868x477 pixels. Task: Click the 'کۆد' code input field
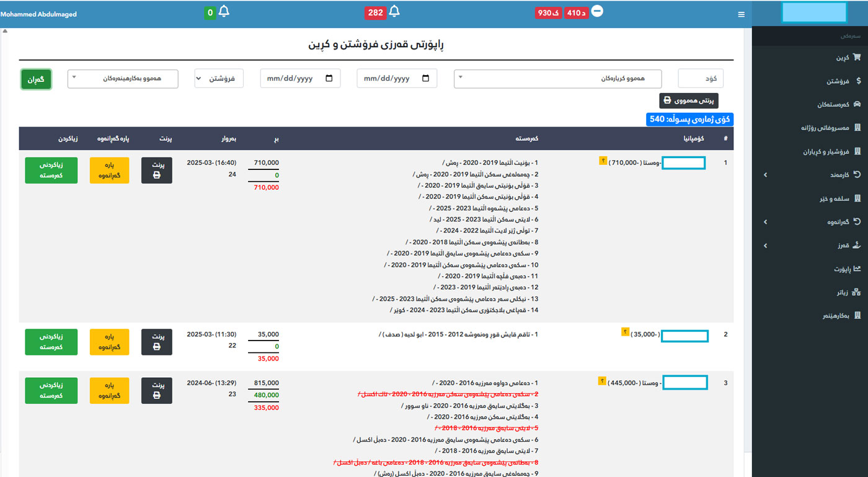[701, 79]
